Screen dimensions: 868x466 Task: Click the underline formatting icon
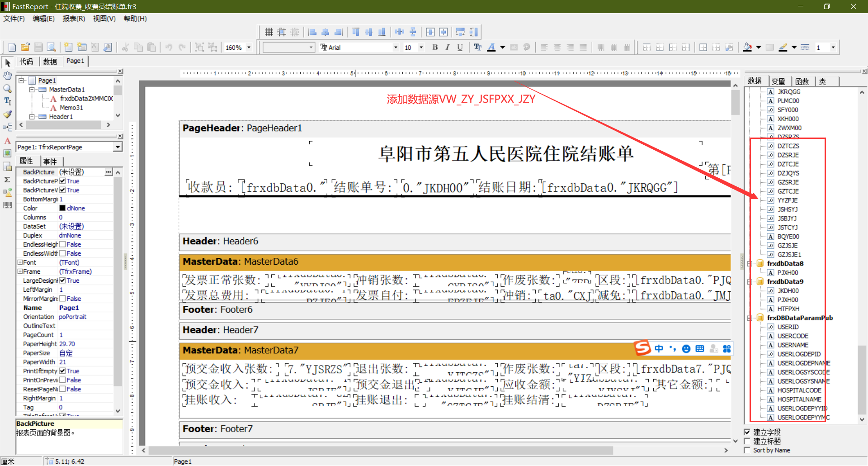[460, 48]
